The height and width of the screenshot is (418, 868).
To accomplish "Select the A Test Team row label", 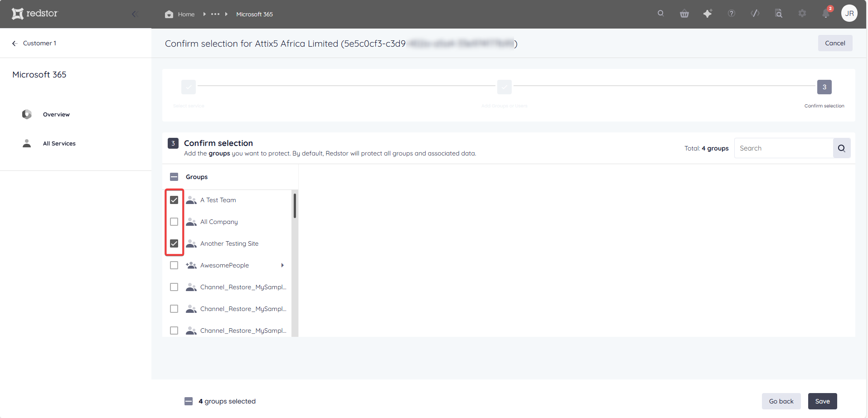I will click(218, 200).
